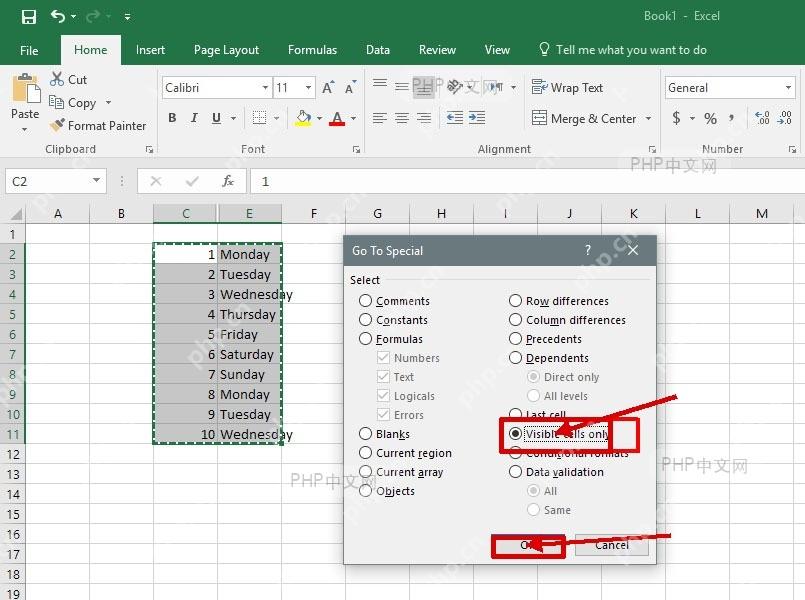Select the Blanks radio option

pos(365,434)
